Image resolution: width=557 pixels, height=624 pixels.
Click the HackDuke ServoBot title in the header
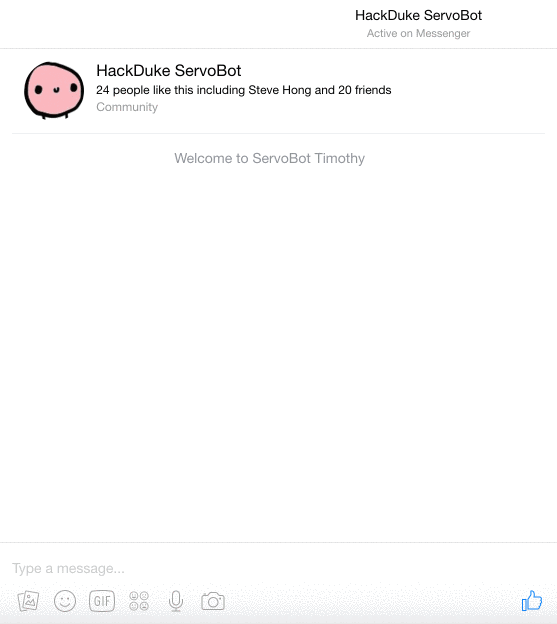(x=418, y=16)
